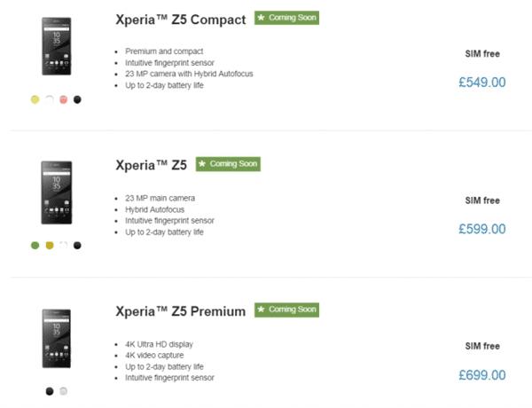Choose green color for Xperia Z5
Screen dimensions: 532x408
35,245
